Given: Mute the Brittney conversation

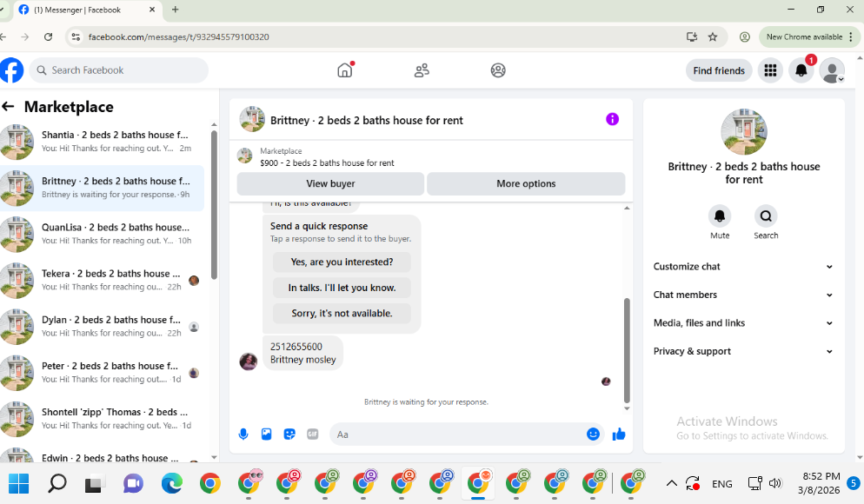Looking at the screenshot, I should tap(720, 216).
